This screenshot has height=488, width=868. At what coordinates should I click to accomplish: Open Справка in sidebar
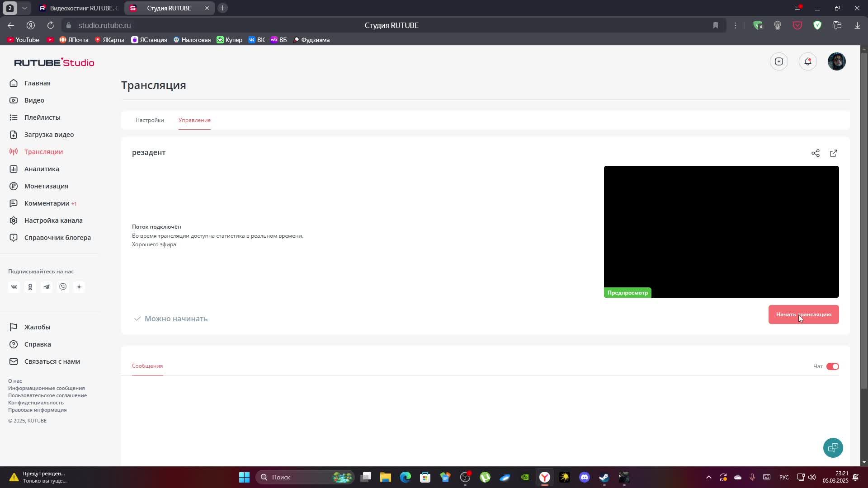(x=38, y=344)
